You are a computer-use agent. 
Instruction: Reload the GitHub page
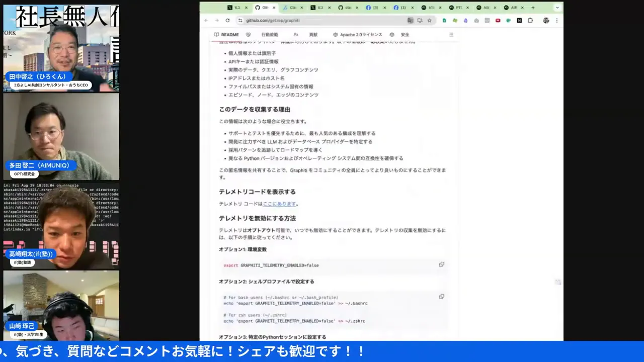point(227,21)
